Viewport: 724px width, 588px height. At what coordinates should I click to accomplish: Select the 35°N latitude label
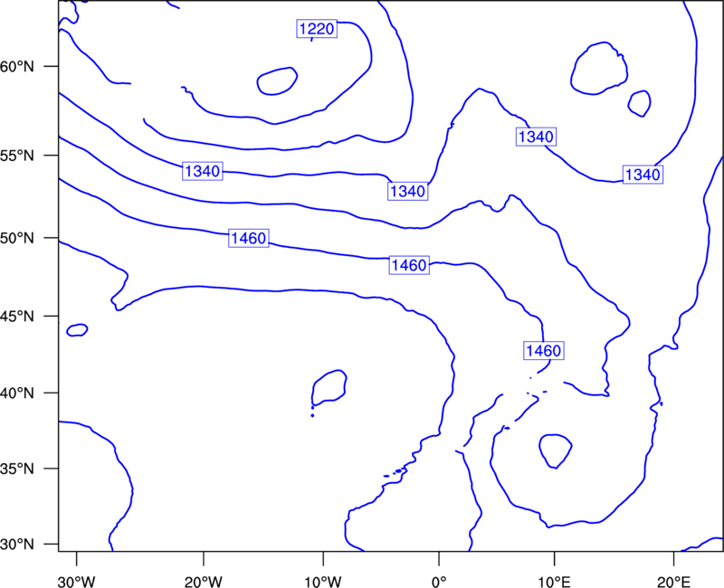point(17,469)
